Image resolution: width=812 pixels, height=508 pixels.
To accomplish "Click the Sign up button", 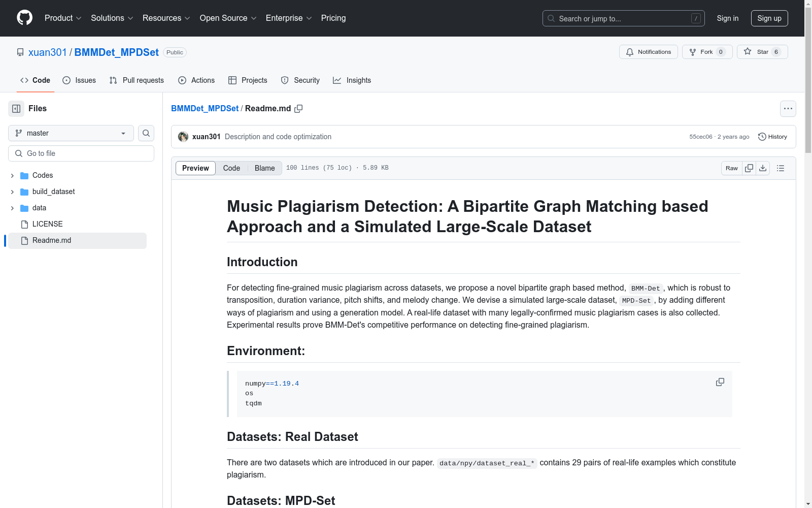I will (x=769, y=18).
